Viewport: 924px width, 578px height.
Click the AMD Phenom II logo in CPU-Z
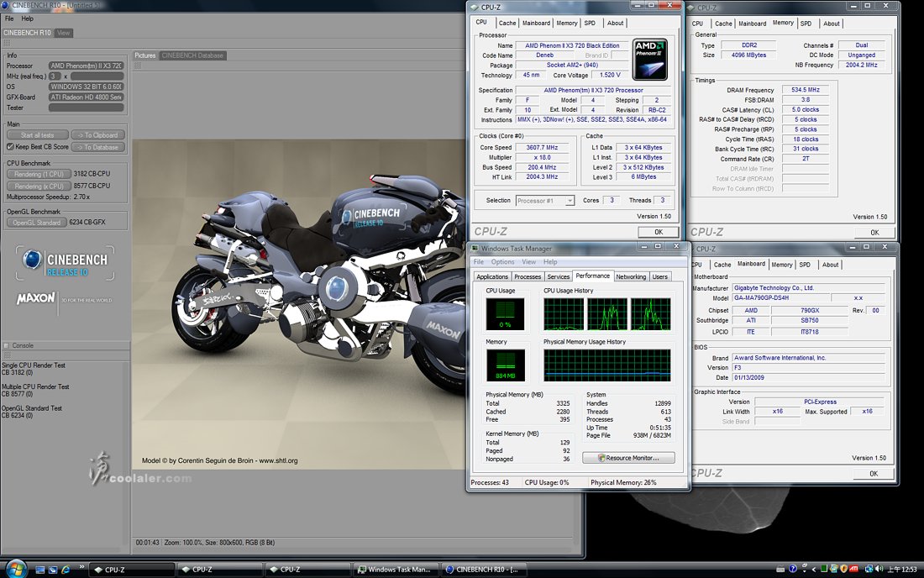coord(649,60)
